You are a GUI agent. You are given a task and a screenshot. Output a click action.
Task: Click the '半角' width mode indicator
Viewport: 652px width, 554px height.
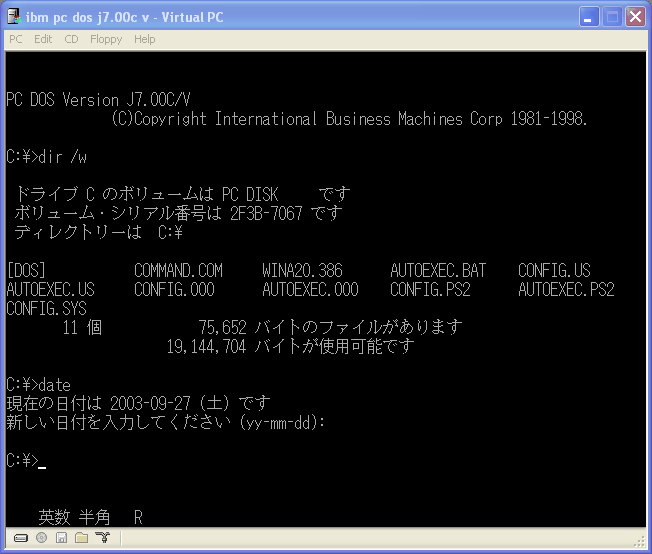[94, 518]
